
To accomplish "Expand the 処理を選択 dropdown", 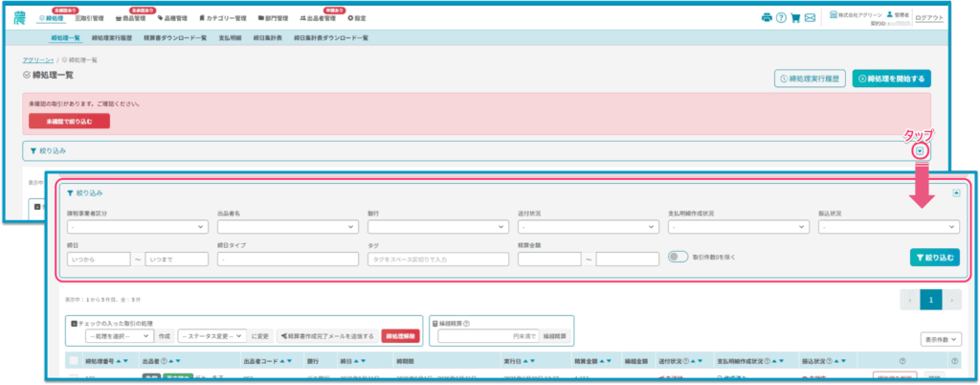I will pyautogui.click(x=117, y=336).
